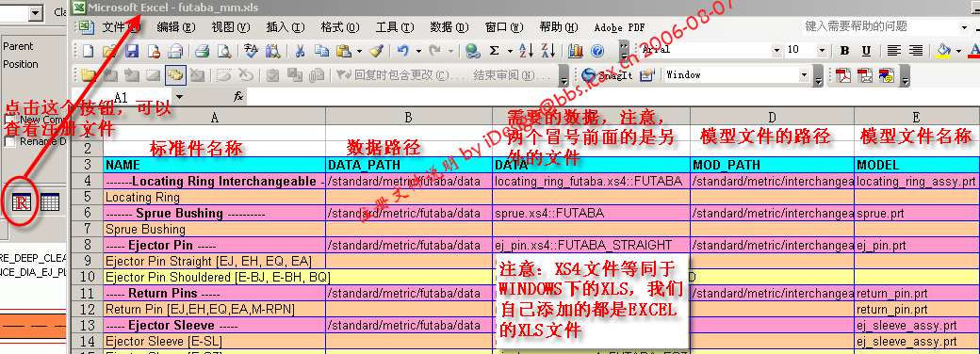This screenshot has width=980, height=354.
Task: Select the 'DATA_PATH' header cell
Action: (x=409, y=166)
